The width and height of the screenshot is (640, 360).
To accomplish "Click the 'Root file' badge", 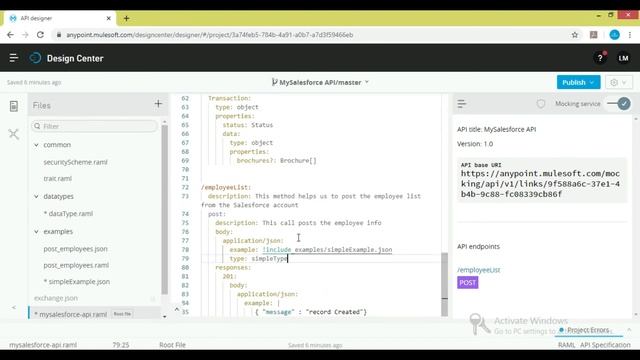I will click(x=122, y=314).
